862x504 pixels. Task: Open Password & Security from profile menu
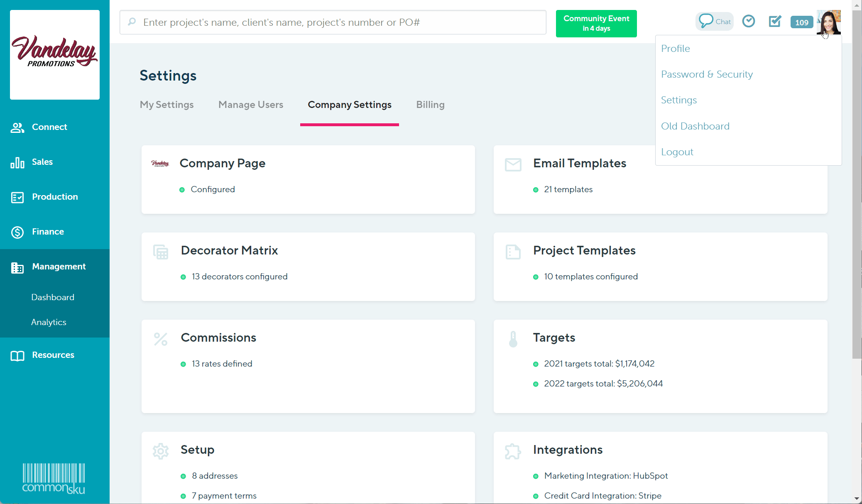pyautogui.click(x=707, y=74)
